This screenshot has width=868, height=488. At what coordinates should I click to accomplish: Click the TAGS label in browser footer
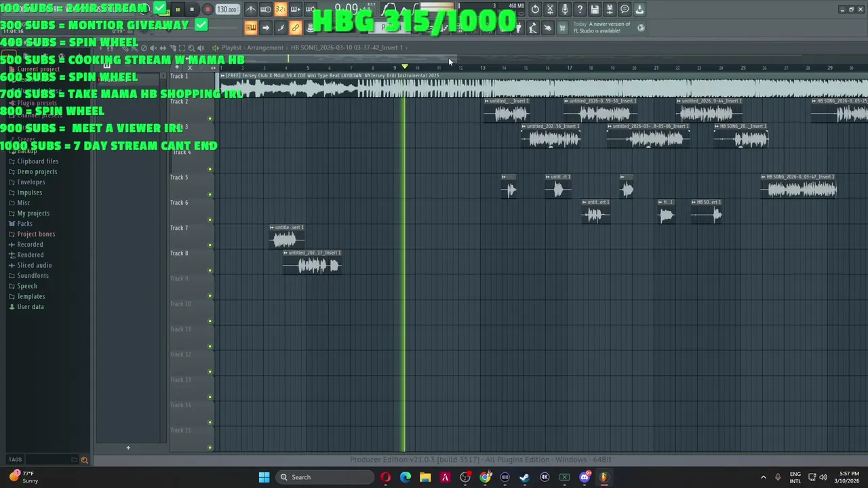tap(15, 460)
